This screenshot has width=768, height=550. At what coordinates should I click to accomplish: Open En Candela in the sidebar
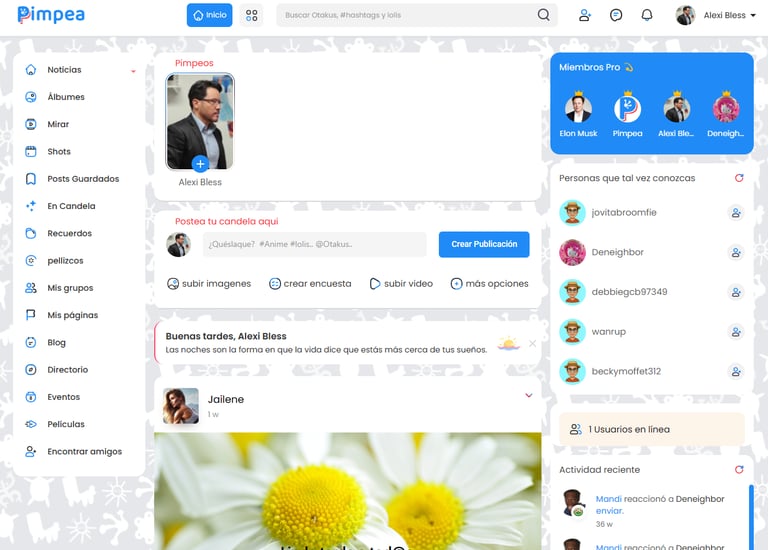(71, 206)
